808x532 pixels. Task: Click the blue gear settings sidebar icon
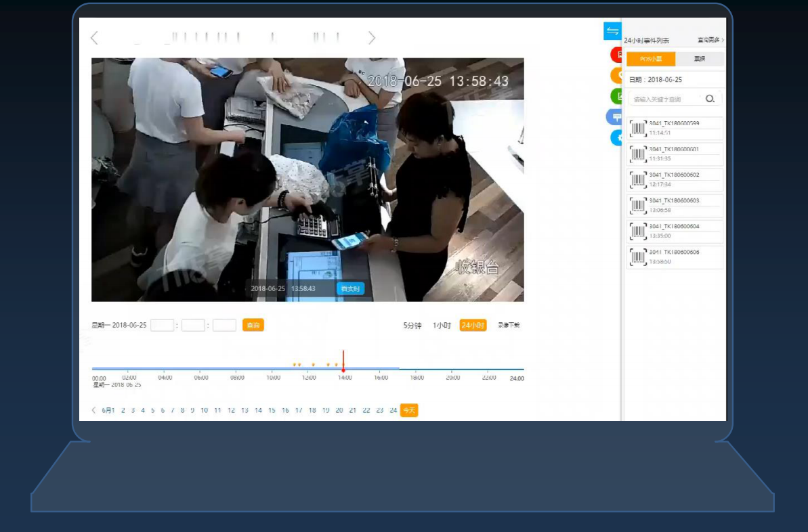tap(617, 137)
